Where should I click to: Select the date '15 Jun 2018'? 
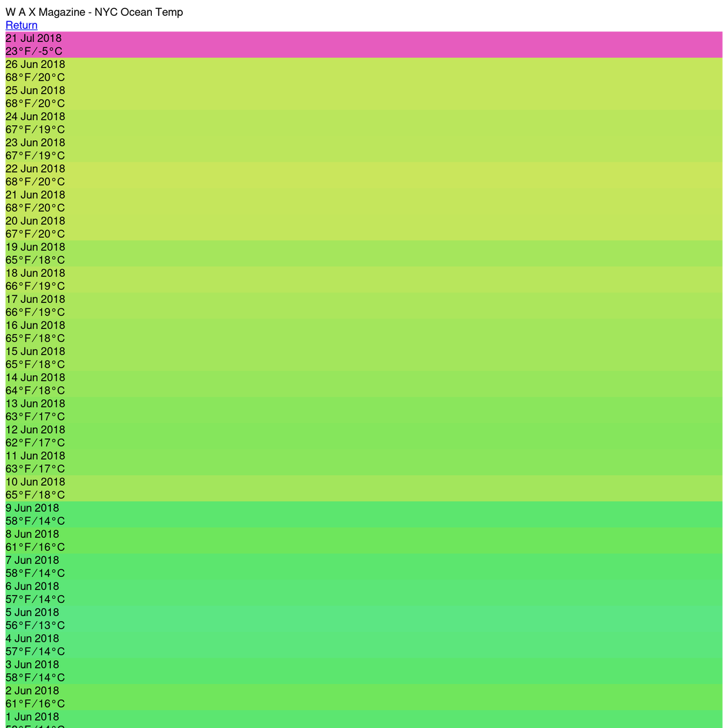35,351
